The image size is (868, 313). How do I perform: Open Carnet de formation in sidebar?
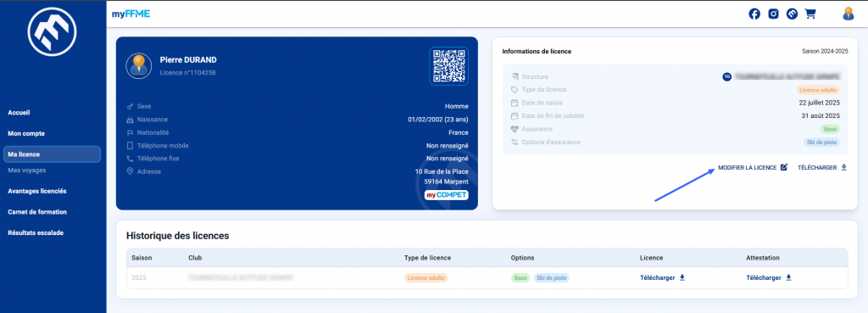[37, 212]
